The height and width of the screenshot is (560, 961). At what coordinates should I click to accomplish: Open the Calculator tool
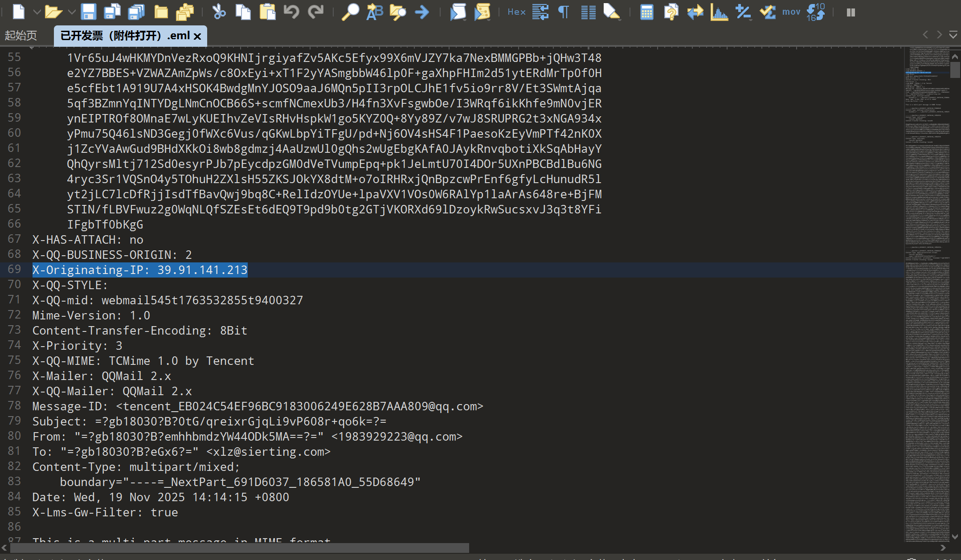point(646,12)
